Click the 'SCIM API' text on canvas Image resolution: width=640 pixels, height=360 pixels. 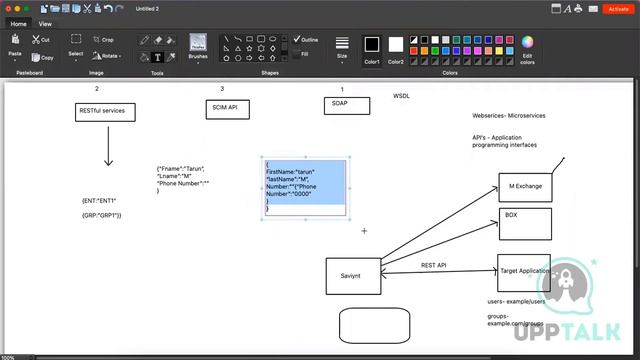click(224, 107)
